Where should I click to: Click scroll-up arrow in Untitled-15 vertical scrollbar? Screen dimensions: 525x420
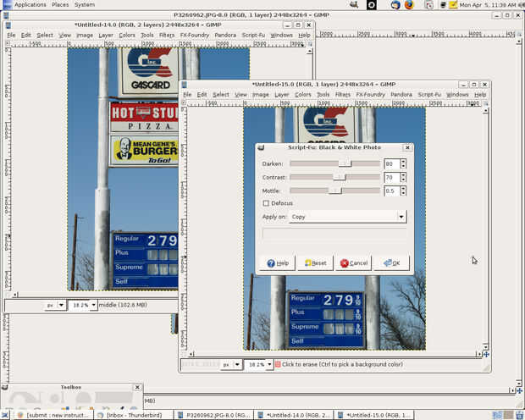(x=486, y=111)
